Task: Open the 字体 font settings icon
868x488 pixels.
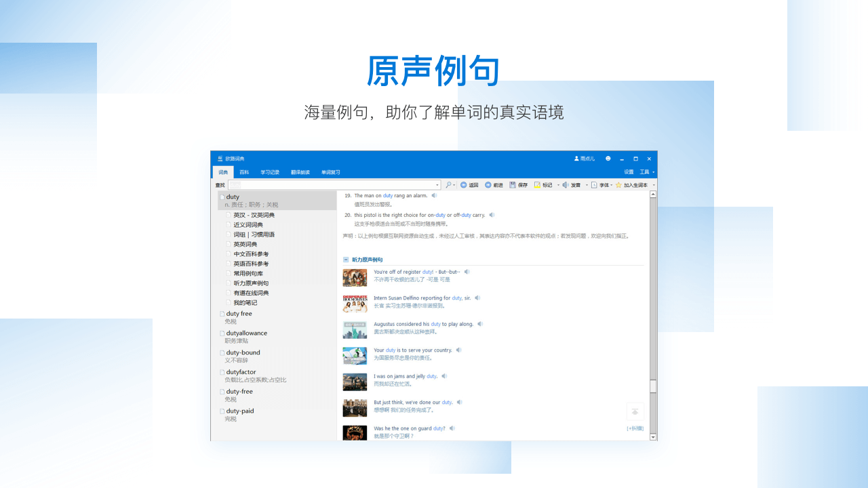Action: [x=593, y=184]
